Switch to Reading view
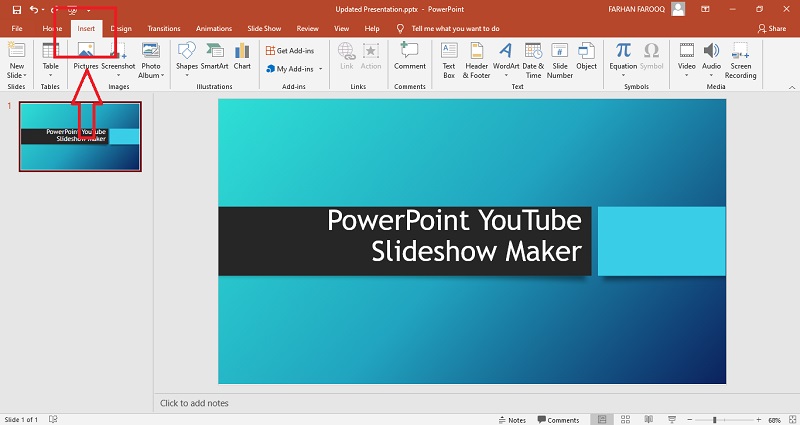 648,420
